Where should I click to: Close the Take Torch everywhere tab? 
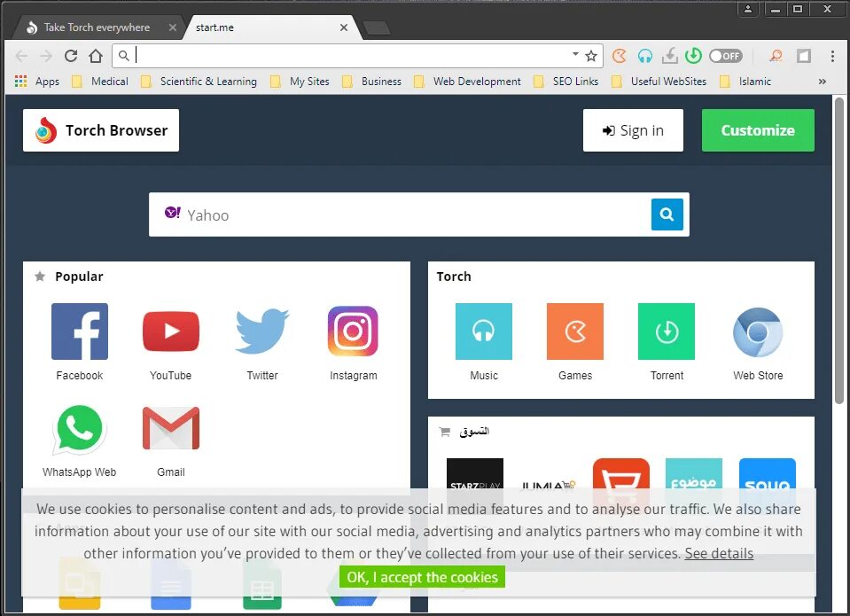(172, 27)
